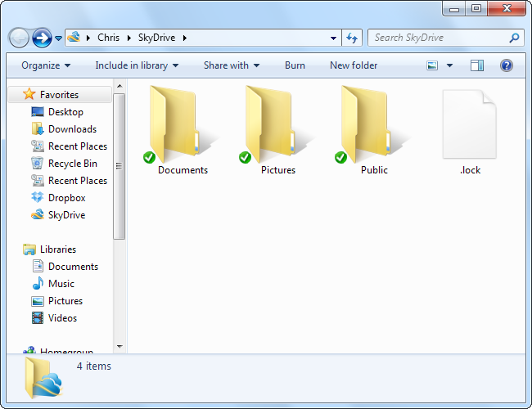Expand arrow before Chris in address bar
The image size is (532, 409).
(x=88, y=38)
